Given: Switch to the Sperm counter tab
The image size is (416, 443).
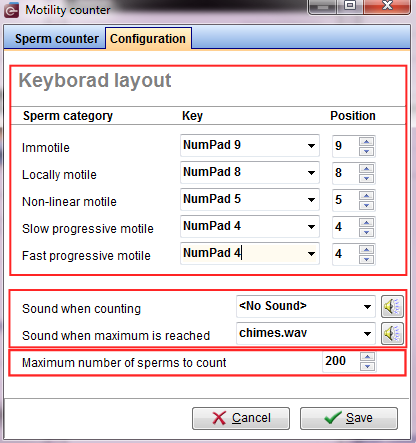Looking at the screenshot, I should click(x=55, y=39).
